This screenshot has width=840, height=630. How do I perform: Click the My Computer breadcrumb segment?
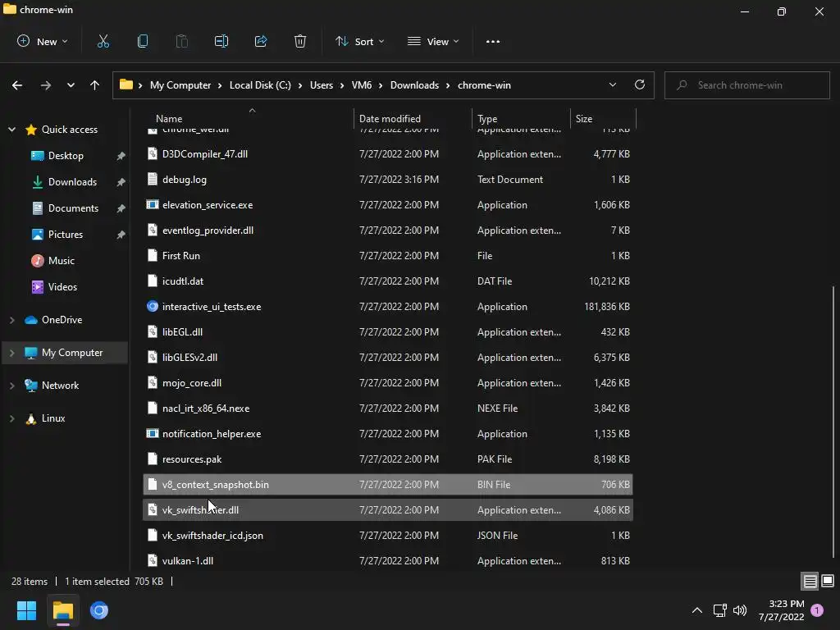click(180, 85)
